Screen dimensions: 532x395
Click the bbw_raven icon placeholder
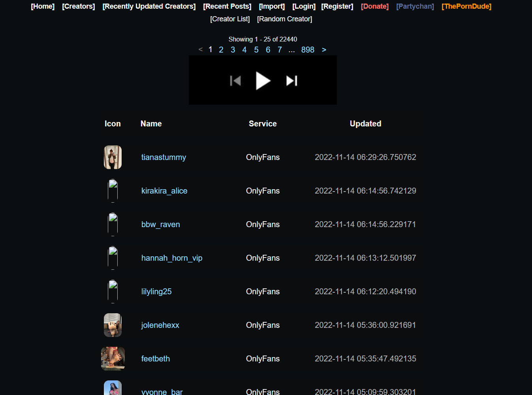(x=113, y=224)
